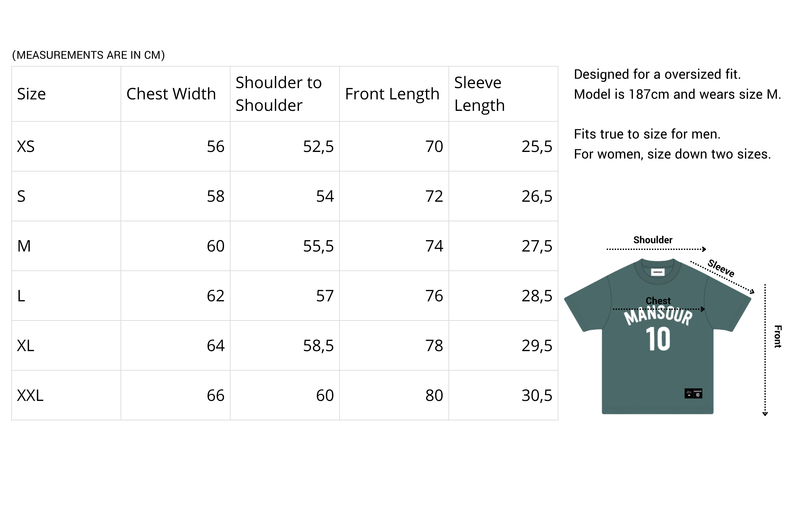Viewport: 798px width, 532px height.
Task: Select the Shoulder to Shoulder column header
Action: coord(279,94)
